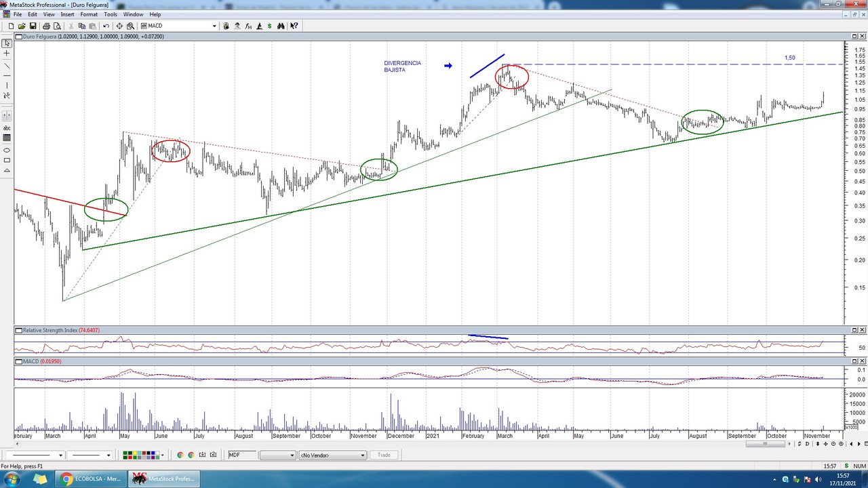Image resolution: width=868 pixels, height=488 pixels.
Task: Select the rectangle drawing tool
Action: click(x=7, y=160)
